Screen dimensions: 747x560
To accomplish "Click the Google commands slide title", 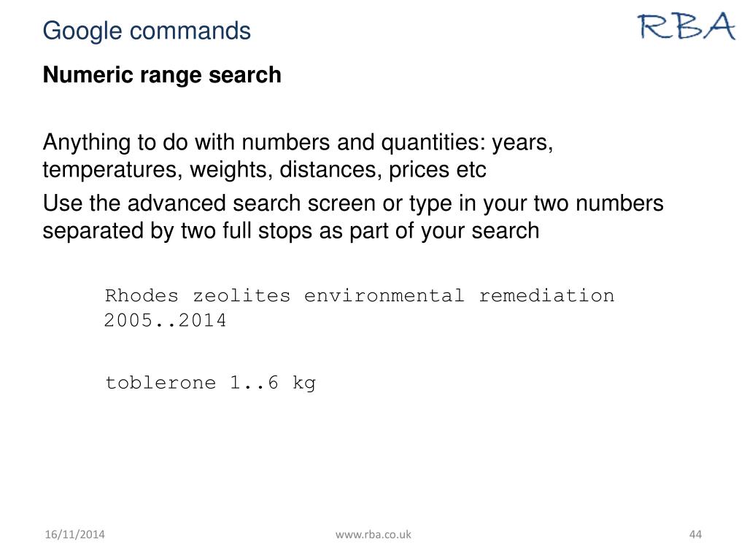I will coord(147,31).
